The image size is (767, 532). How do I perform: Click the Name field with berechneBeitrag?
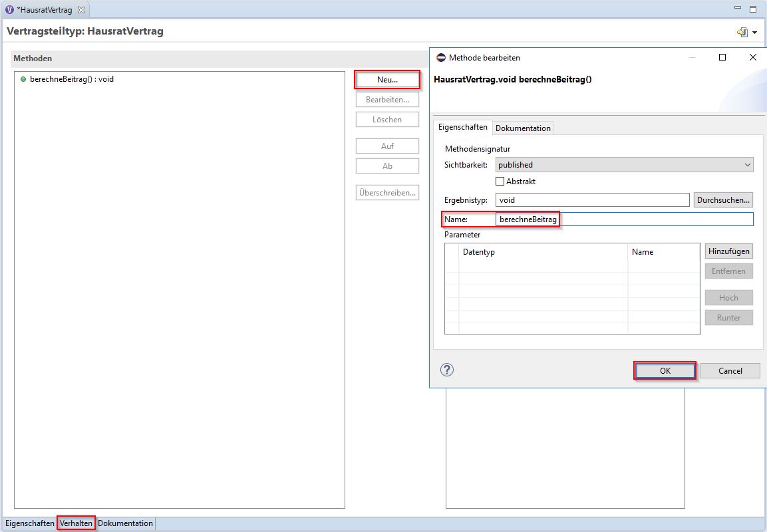[x=624, y=219]
